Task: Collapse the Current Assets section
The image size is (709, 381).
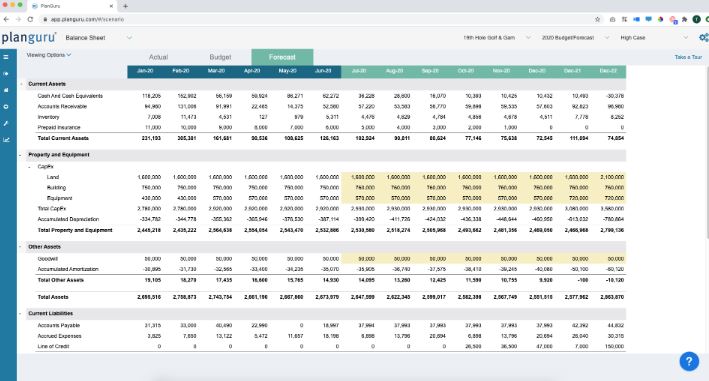Action: pyautogui.click(x=21, y=84)
